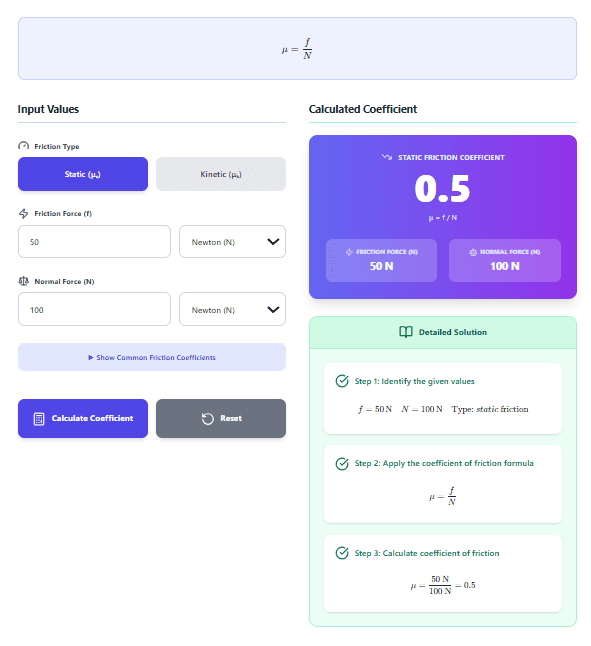Click Step 2: Apply the coefficient formula
Viewport: 591px width, 646px height.
pyautogui.click(x=444, y=463)
